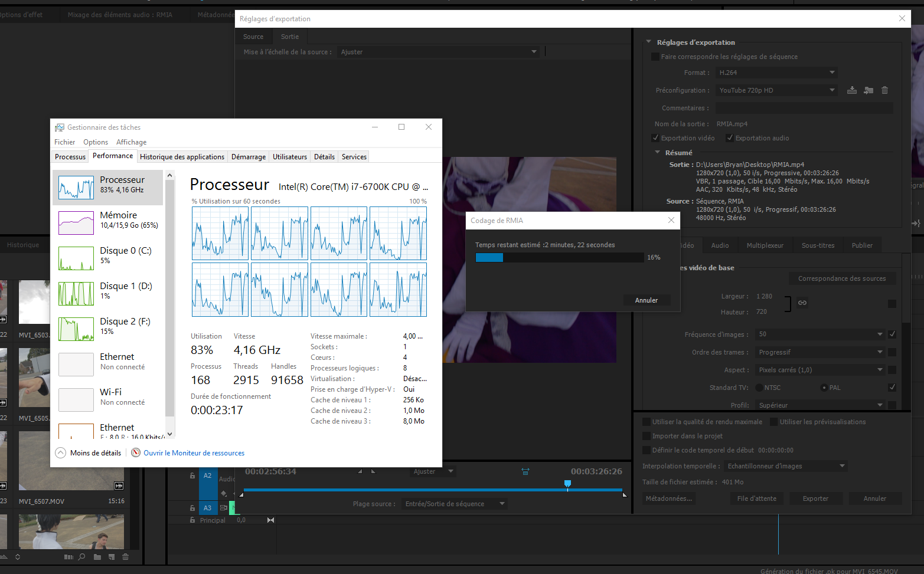Open the Ordre des trames Progressif dropdown
This screenshot has width=924, height=574.
819,352
